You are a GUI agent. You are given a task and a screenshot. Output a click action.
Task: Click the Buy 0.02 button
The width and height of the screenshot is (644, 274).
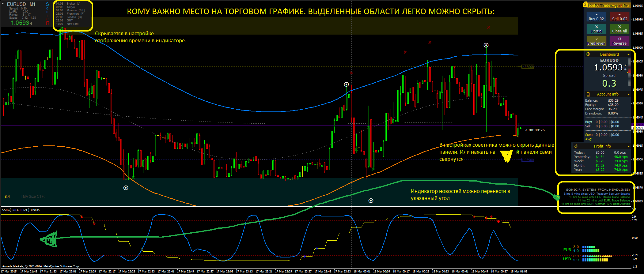tap(596, 17)
